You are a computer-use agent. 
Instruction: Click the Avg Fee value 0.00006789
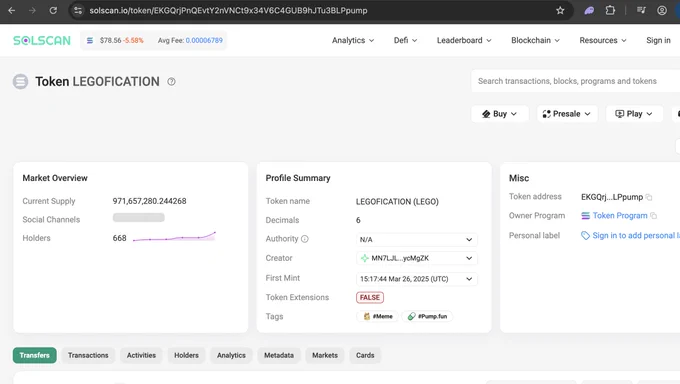click(x=204, y=40)
